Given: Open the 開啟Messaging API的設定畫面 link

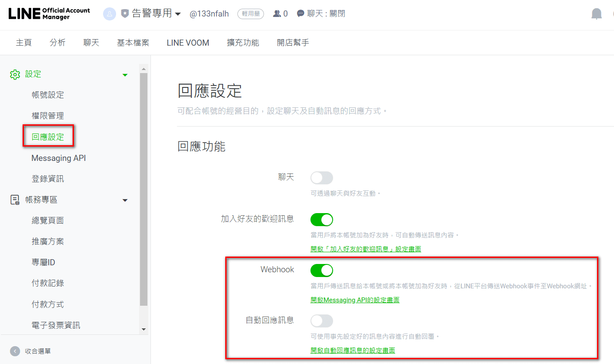Looking at the screenshot, I should [x=354, y=300].
